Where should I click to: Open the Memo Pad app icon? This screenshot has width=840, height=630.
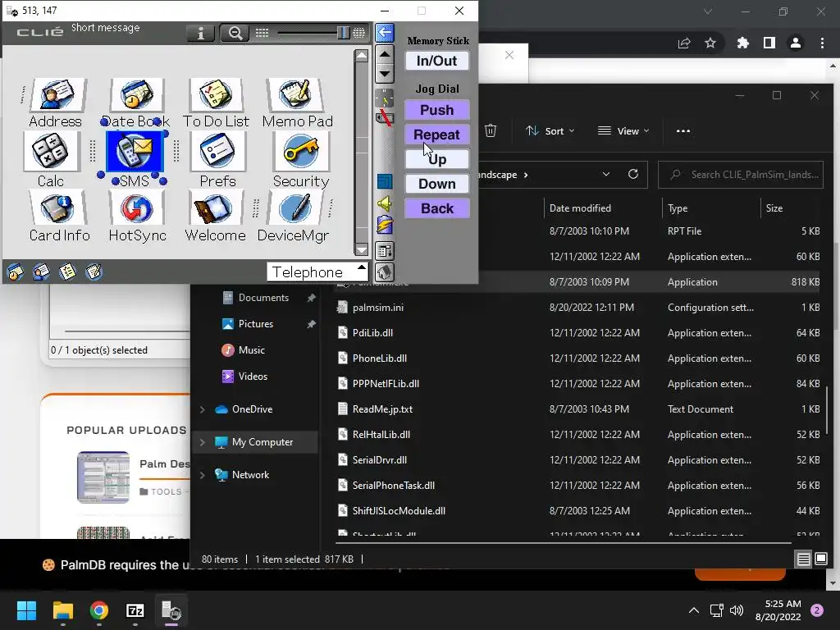click(297, 103)
